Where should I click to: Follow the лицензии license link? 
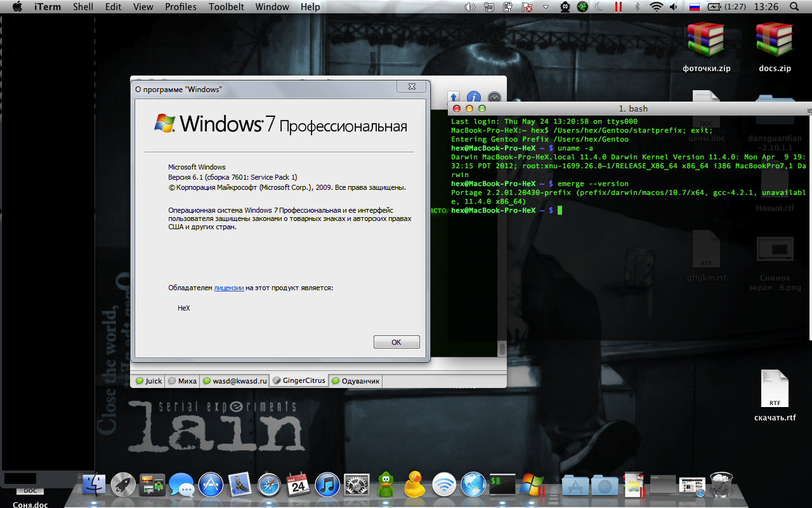pos(229,288)
